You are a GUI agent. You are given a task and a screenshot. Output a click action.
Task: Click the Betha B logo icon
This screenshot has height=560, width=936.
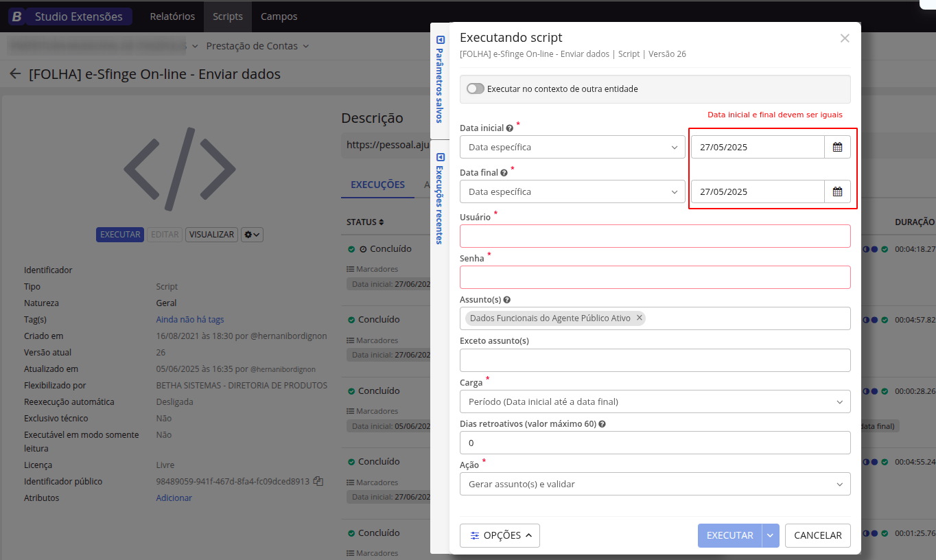coord(17,16)
